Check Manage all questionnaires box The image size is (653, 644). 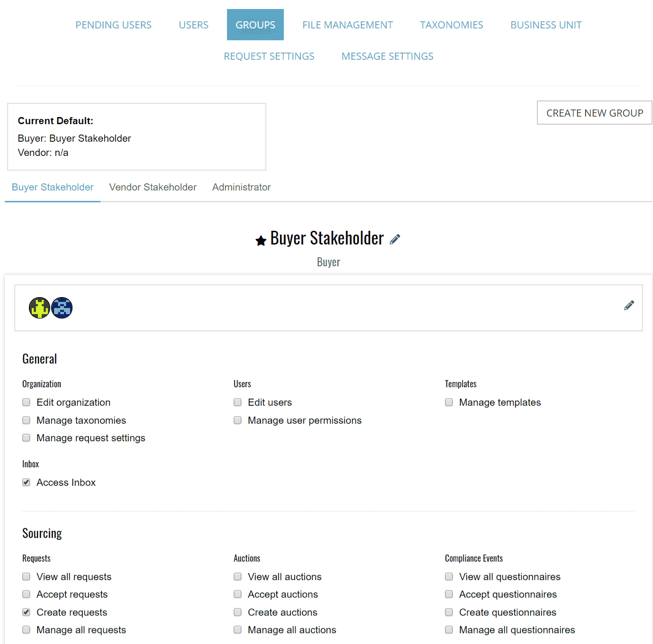(x=449, y=630)
